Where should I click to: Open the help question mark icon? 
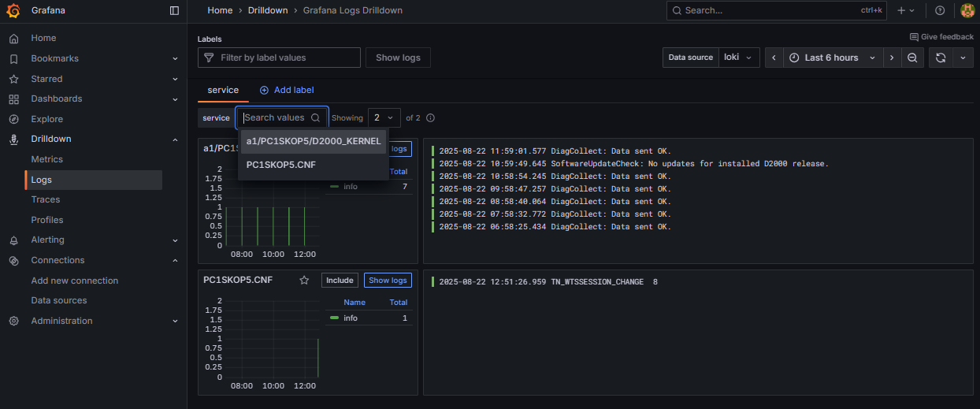[939, 10]
